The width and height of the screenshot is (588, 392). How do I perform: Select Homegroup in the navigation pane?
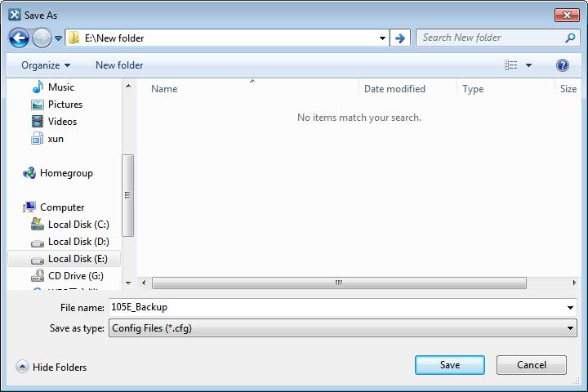(66, 173)
